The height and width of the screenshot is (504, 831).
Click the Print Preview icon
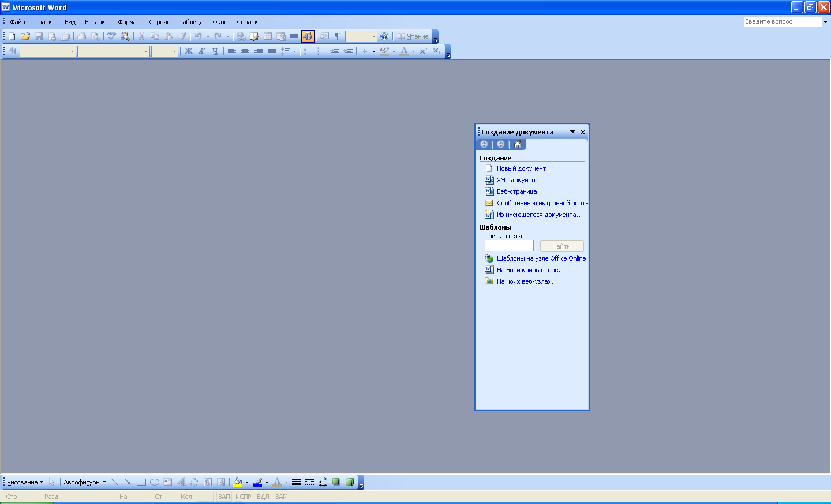[x=95, y=36]
